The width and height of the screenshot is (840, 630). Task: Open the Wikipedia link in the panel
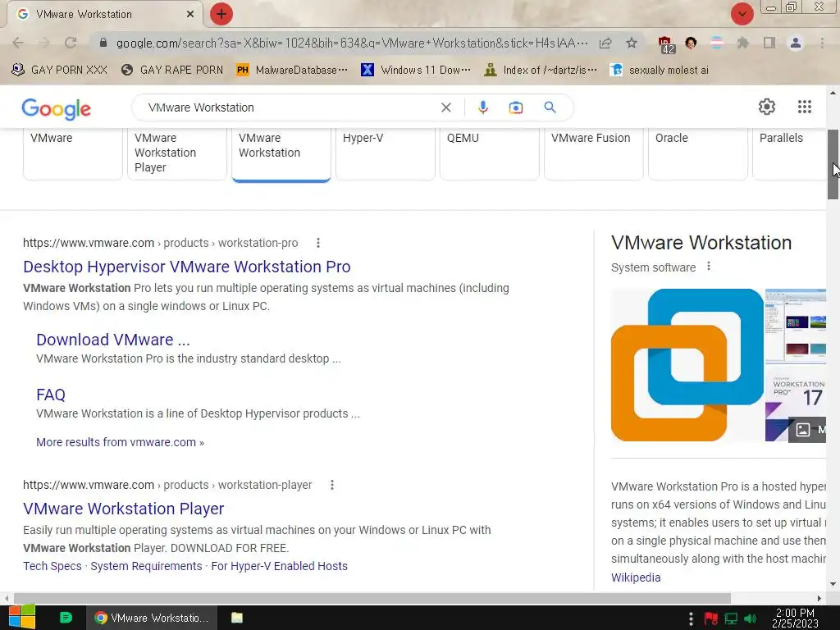636,578
